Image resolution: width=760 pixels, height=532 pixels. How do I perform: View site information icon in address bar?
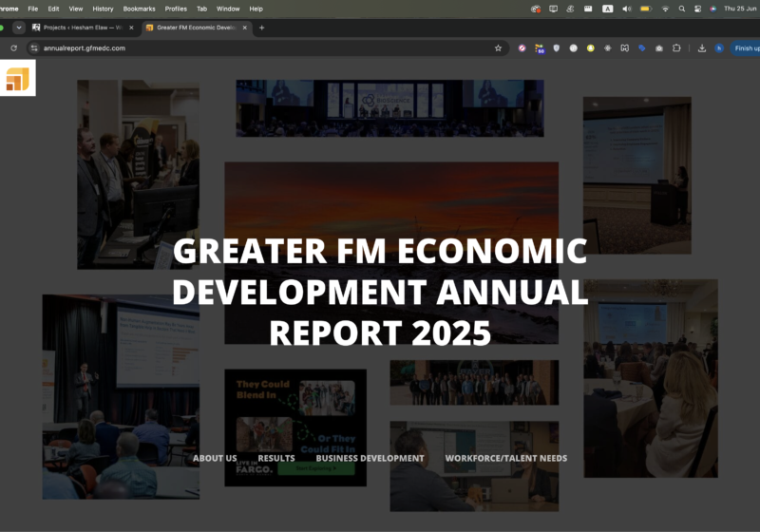coord(34,47)
